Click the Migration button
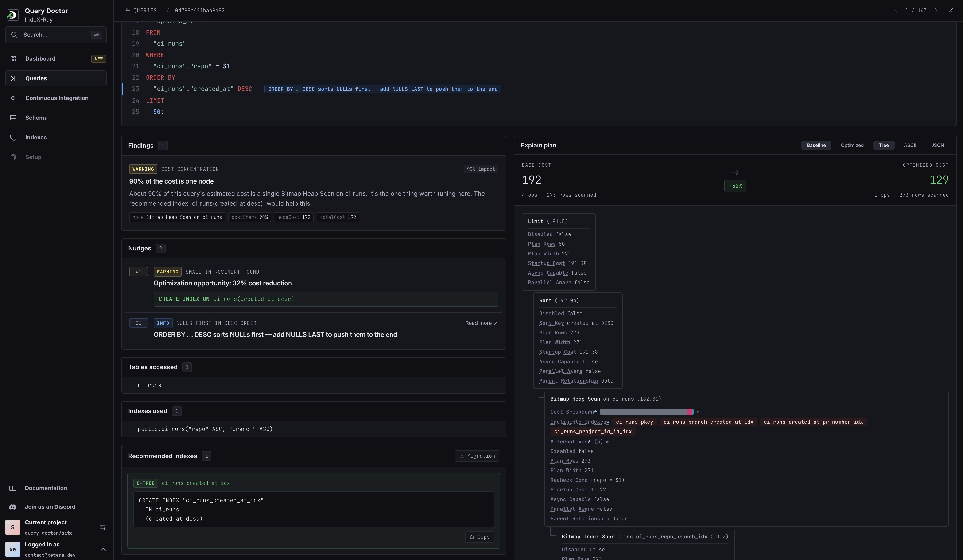The height and width of the screenshot is (560, 963). 477,456
